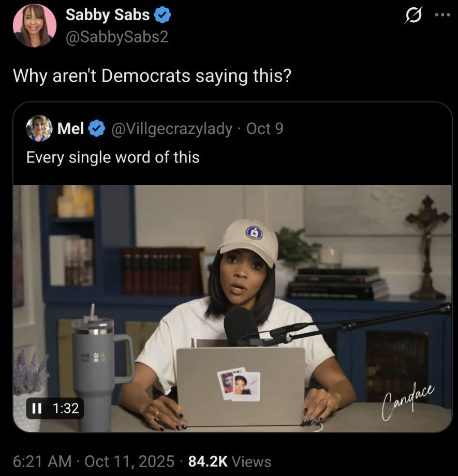The width and height of the screenshot is (458, 476).
Task: Click the Mel display name
Action: pyautogui.click(x=71, y=129)
